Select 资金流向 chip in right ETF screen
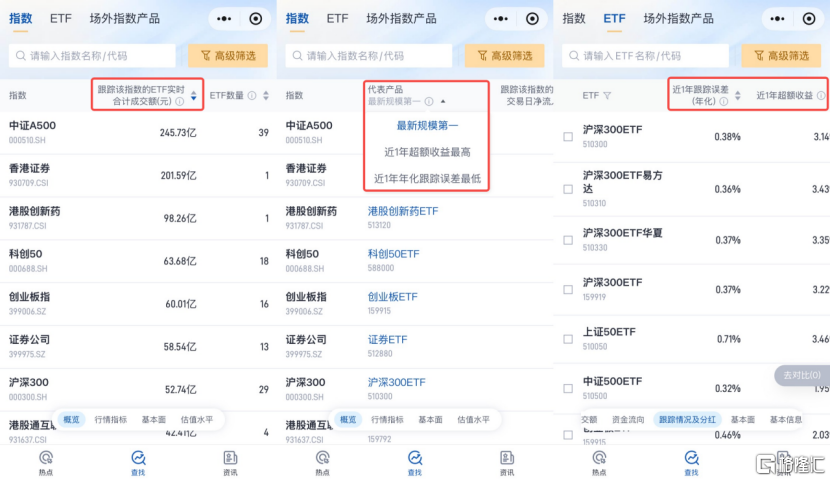831x481 pixels. point(628,420)
